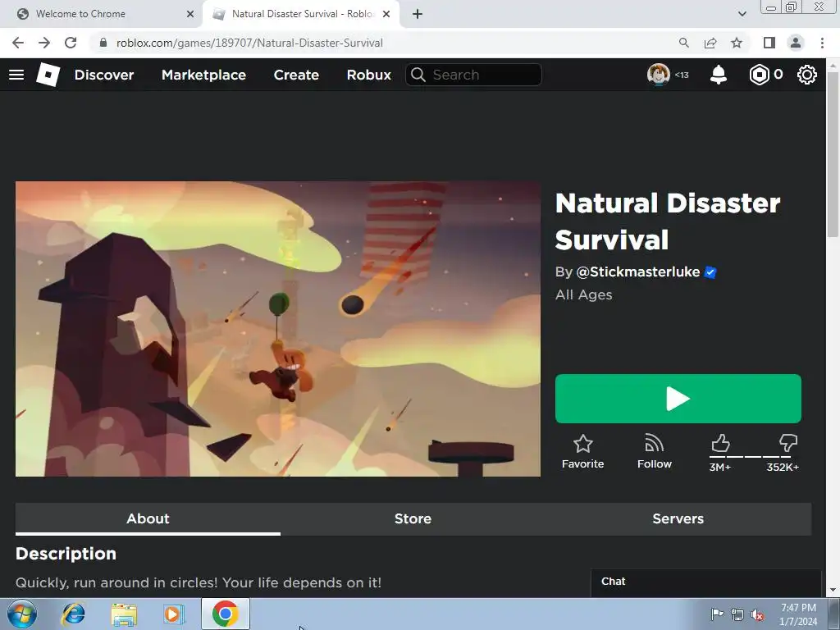Switch to the Store tab
This screenshot has width=840, height=630.
tap(413, 518)
